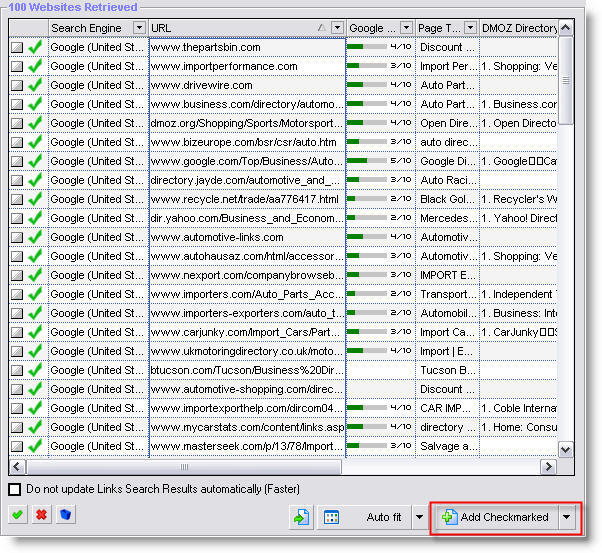Open the Google PageRank column filter dropdown
The width and height of the screenshot is (602, 553).
click(406, 28)
